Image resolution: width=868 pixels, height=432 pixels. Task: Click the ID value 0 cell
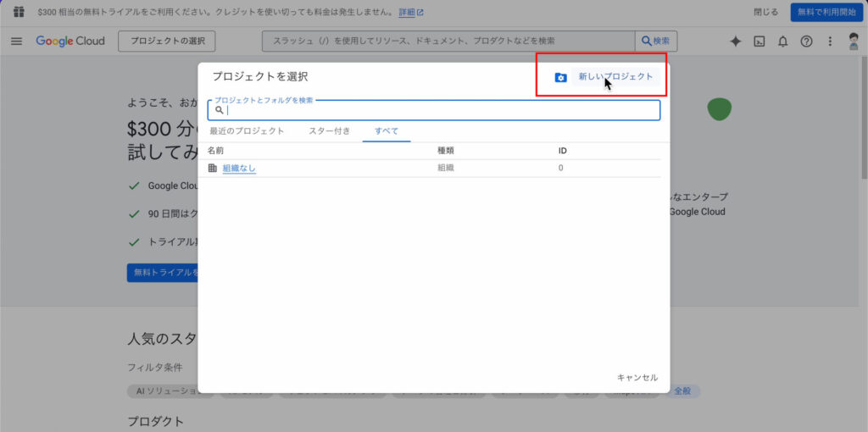(561, 169)
